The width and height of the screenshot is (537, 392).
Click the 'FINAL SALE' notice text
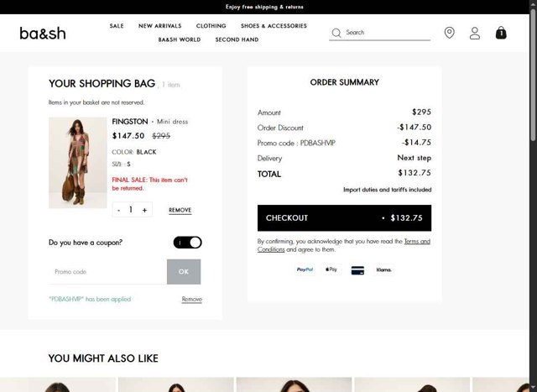tap(149, 184)
